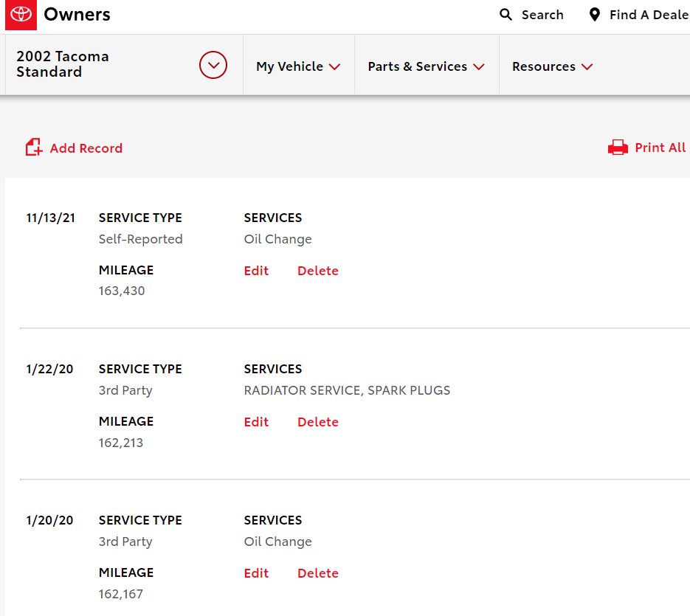Delete the 11/13/21 oil change record
Screen dimensions: 690x616
click(318, 271)
